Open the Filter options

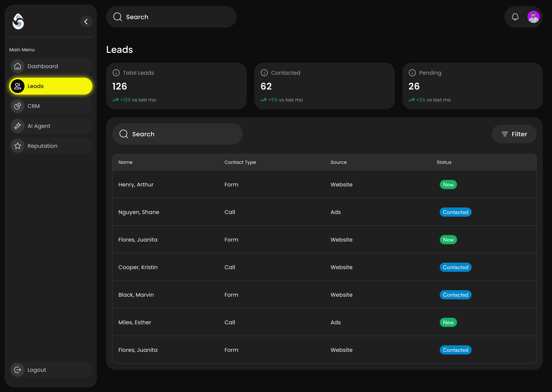pos(514,134)
